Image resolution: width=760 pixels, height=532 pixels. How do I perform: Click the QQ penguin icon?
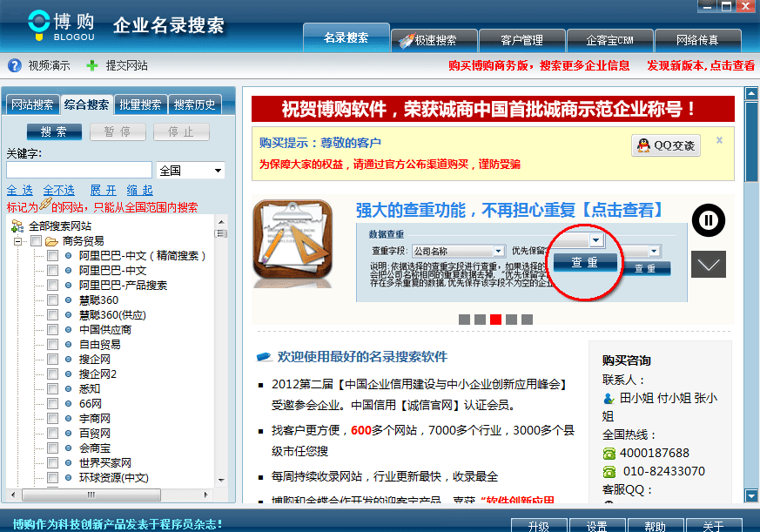(x=643, y=145)
